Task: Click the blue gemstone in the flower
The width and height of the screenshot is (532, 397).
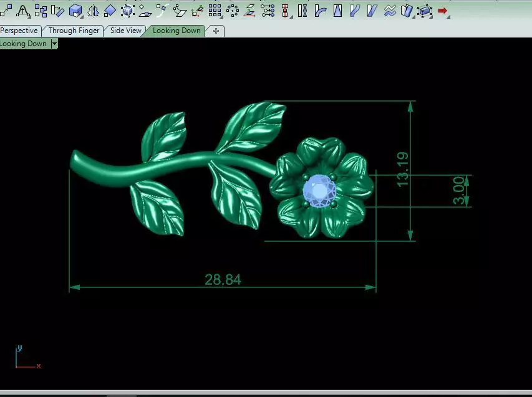Action: (319, 191)
